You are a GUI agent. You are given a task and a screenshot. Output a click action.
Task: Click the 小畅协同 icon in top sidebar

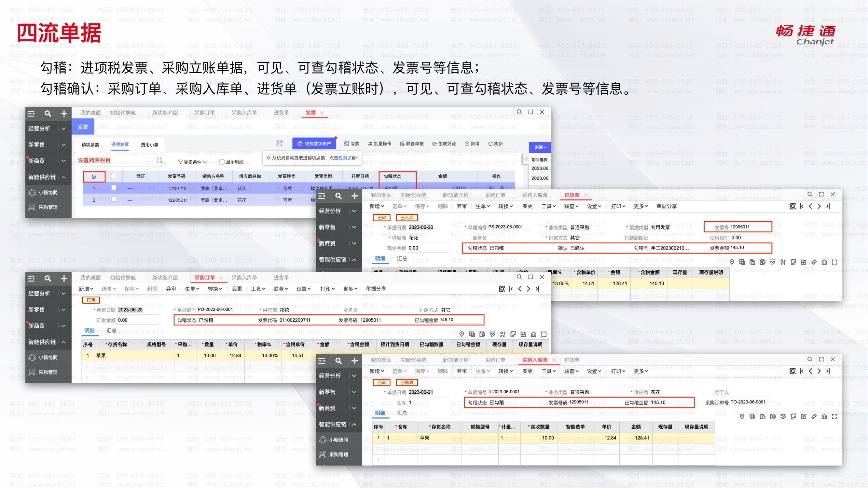point(32,192)
